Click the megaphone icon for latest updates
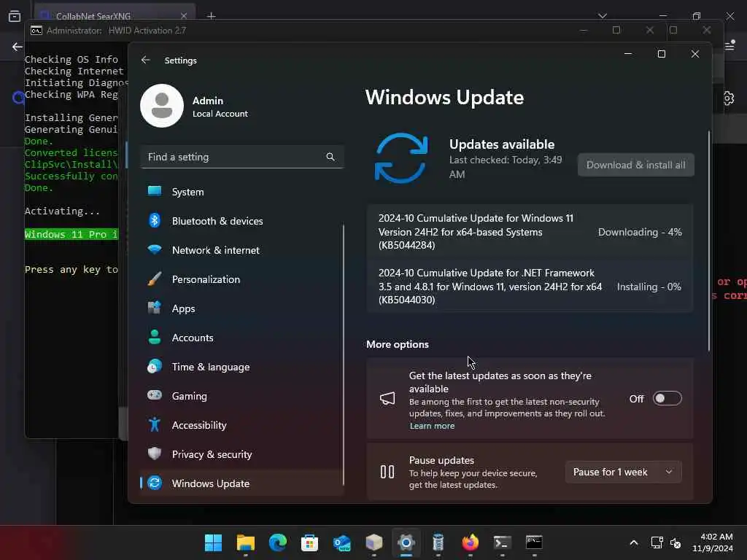This screenshot has height=560, width=747. point(387,399)
